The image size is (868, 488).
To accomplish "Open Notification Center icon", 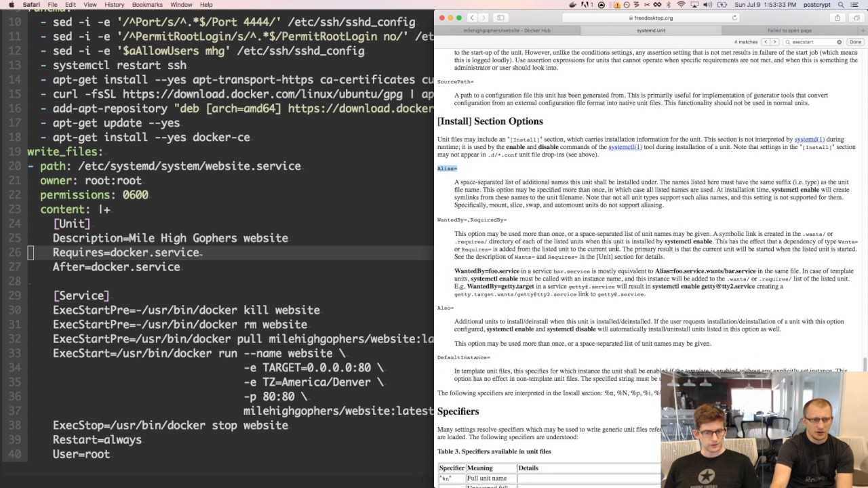I will pyautogui.click(x=855, y=5).
